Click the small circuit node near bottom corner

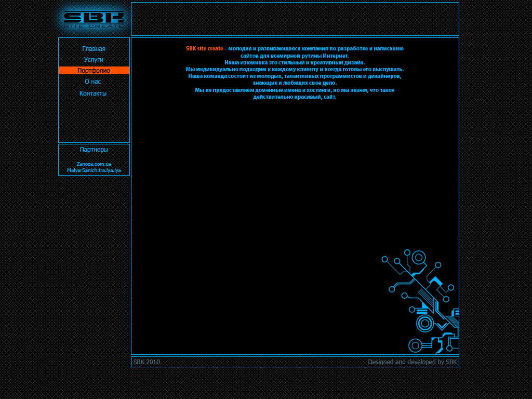(414, 344)
